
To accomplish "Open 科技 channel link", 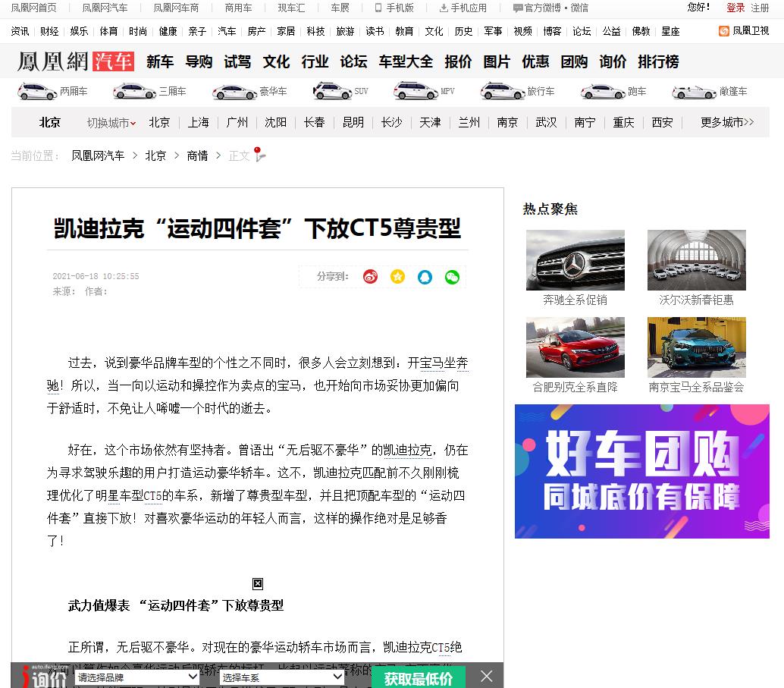I will 315,31.
